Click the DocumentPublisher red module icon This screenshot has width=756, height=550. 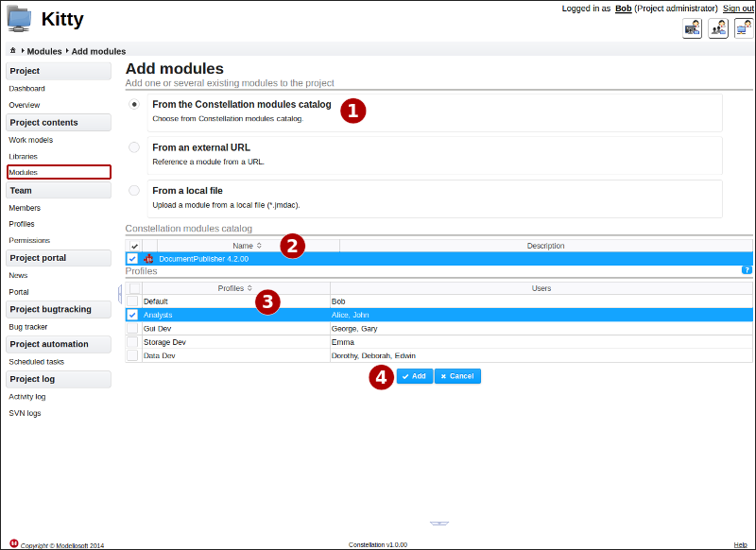pos(148,259)
